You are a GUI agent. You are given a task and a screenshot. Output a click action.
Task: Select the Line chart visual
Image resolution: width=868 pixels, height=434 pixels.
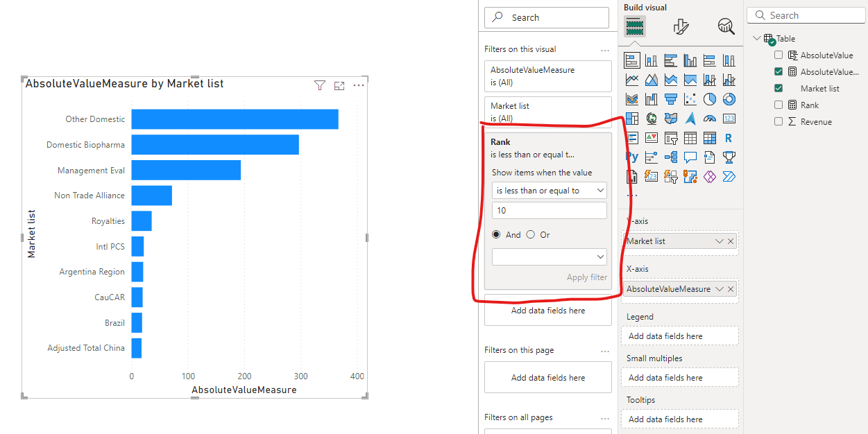631,80
